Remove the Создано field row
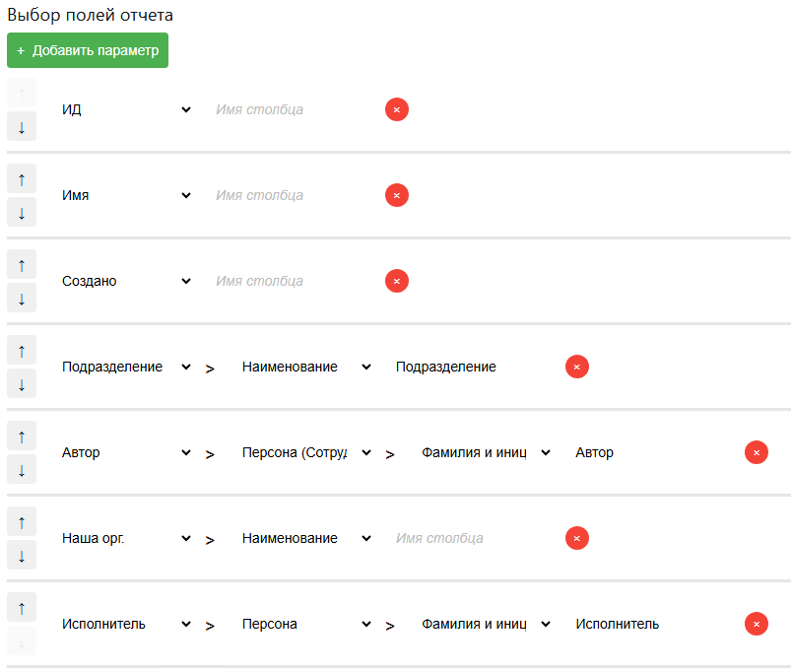 [x=396, y=281]
